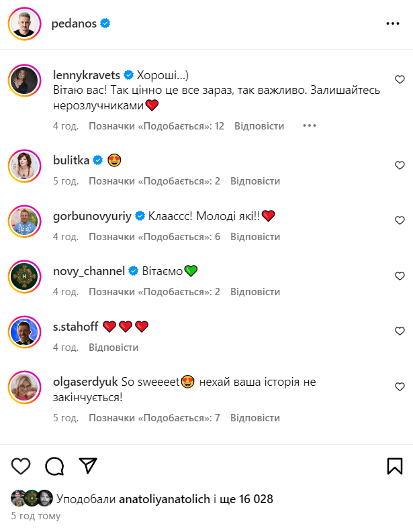The height and width of the screenshot is (532, 413).
Task: Like novy_channel's comment heart icon
Action: [400, 276]
